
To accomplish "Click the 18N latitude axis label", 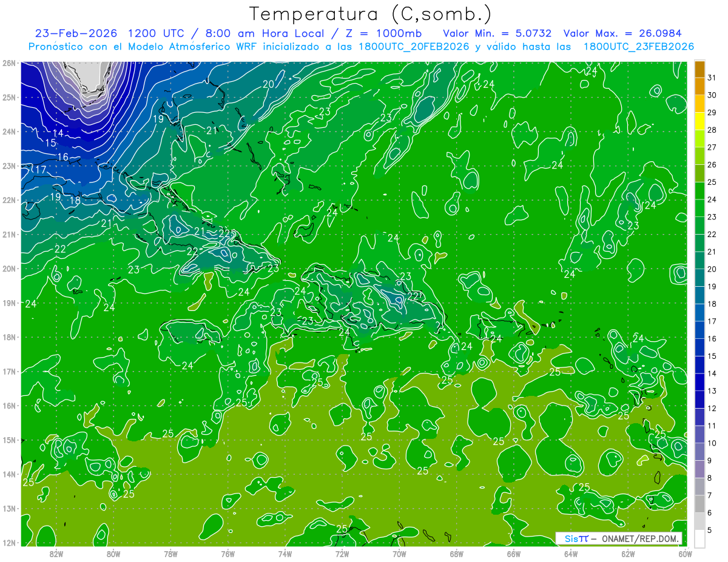I will (x=8, y=337).
